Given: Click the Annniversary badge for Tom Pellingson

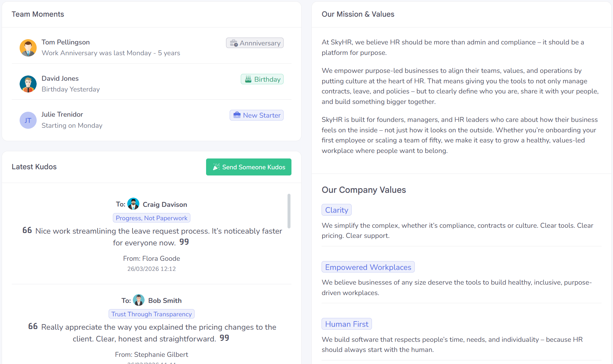Looking at the screenshot, I should 255,43.
